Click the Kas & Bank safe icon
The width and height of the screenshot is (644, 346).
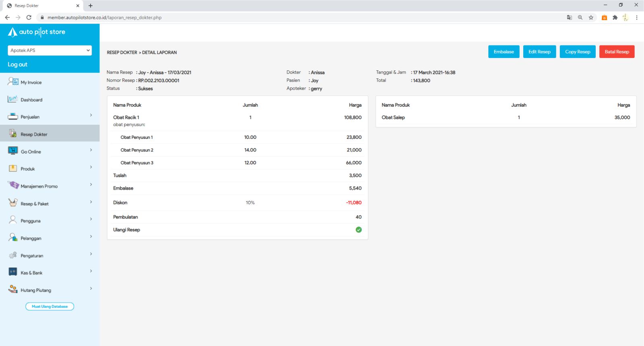pos(13,272)
